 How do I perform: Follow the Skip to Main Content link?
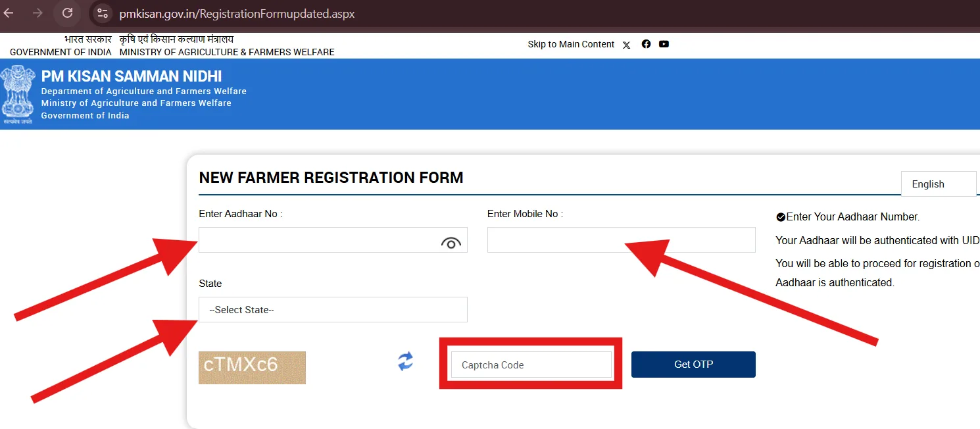tap(571, 44)
